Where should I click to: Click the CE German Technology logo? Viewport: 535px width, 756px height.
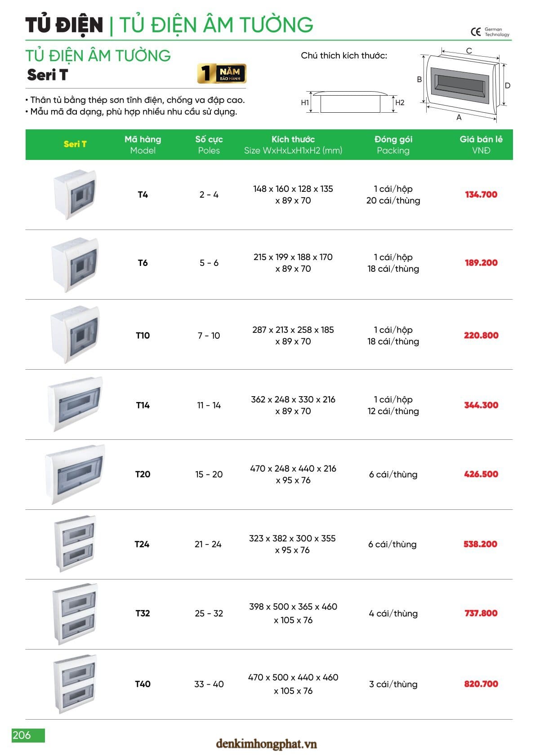tap(490, 31)
